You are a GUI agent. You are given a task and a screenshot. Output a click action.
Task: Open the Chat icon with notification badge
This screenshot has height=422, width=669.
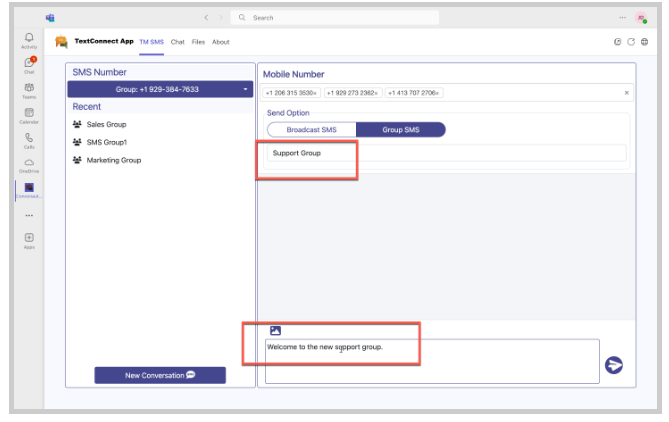[29, 65]
